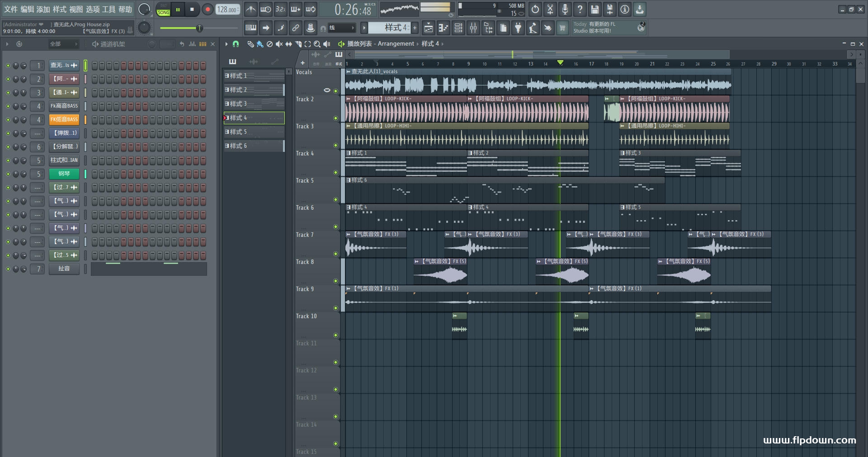Toggle the PAT/SONG mode switch
Screen dimensions: 868x457
coord(163,9)
